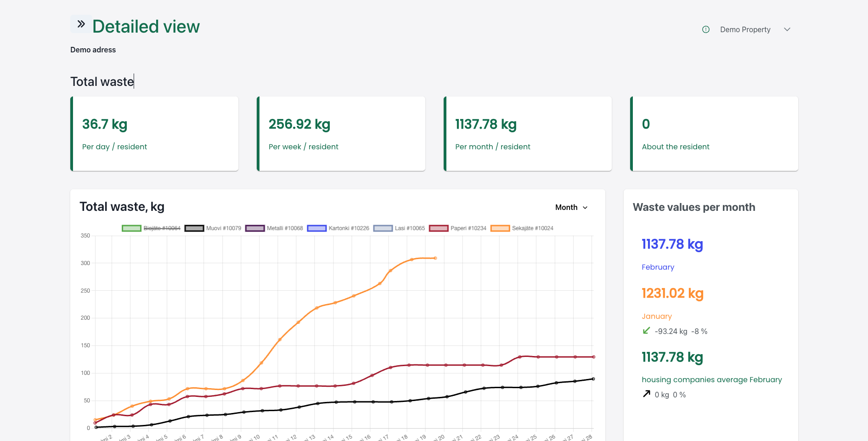Screen dimensions: 868x441
Task: Click the info circle icon beside Demo Property
Action: pyautogui.click(x=705, y=29)
